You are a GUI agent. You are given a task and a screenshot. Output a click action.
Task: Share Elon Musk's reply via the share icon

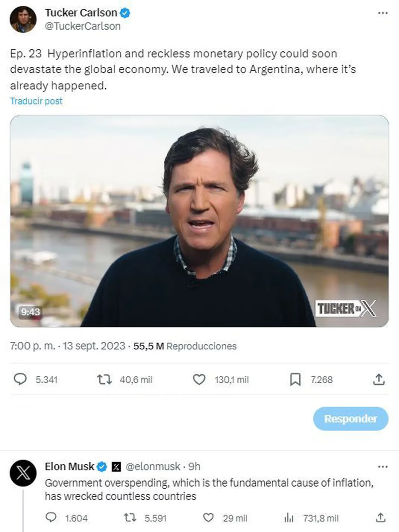coord(380,517)
